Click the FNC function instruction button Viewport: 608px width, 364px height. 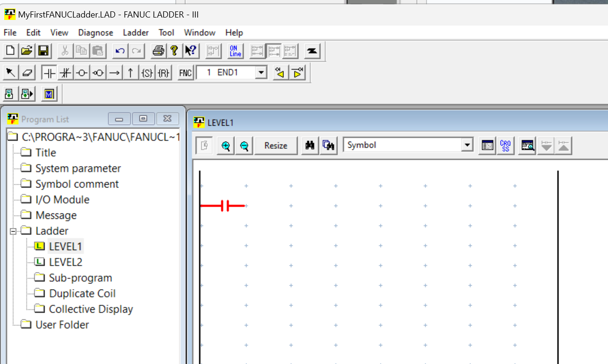186,73
